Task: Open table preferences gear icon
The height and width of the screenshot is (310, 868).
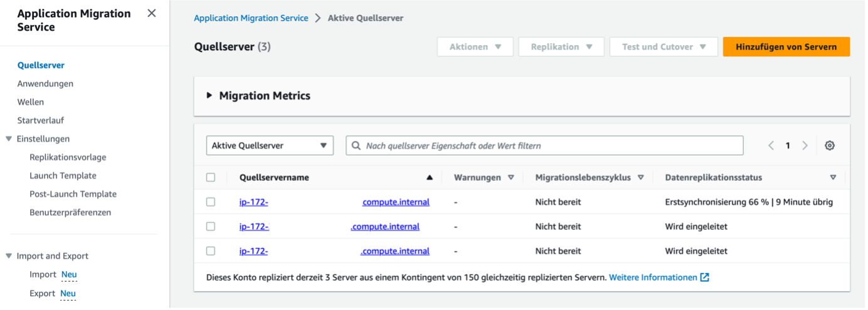Action: tap(830, 145)
